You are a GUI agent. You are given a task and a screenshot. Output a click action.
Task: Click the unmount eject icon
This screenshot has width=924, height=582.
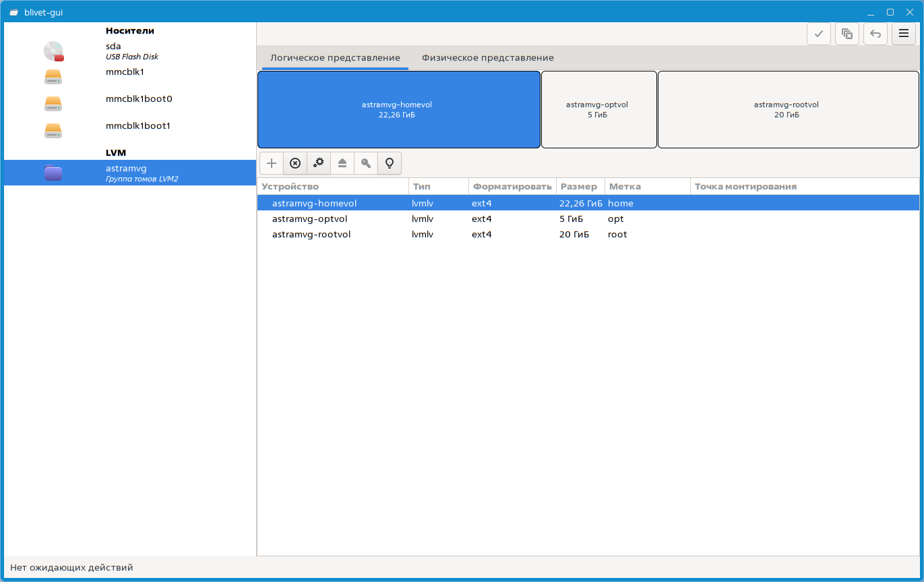(x=342, y=163)
